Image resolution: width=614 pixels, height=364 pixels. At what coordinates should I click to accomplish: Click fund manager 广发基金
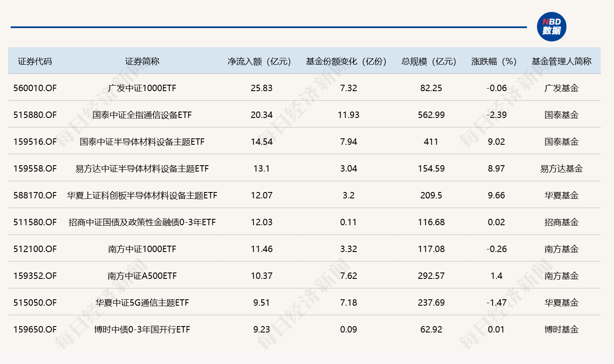tap(562, 88)
